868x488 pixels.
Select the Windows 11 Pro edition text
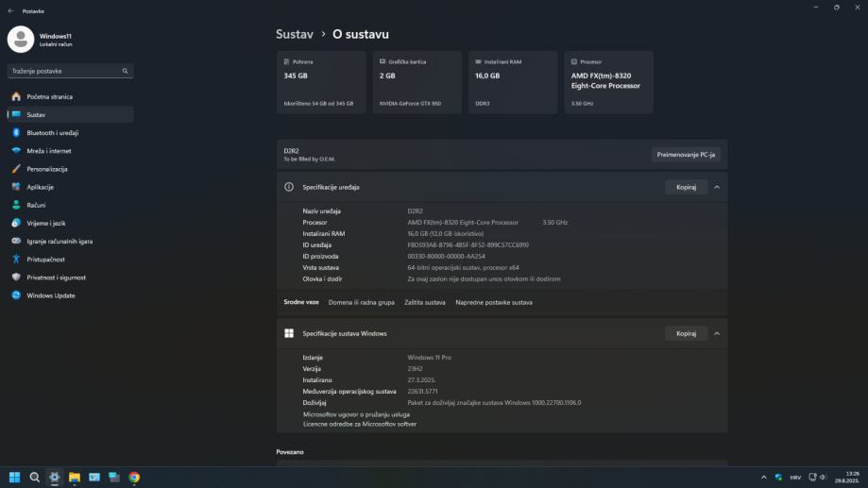pyautogui.click(x=429, y=358)
